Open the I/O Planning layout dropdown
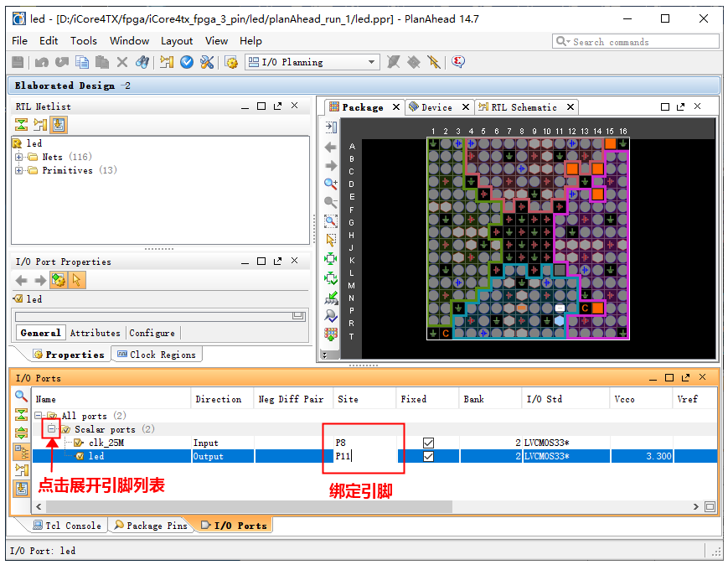This screenshot has height=565, width=728. point(372,62)
